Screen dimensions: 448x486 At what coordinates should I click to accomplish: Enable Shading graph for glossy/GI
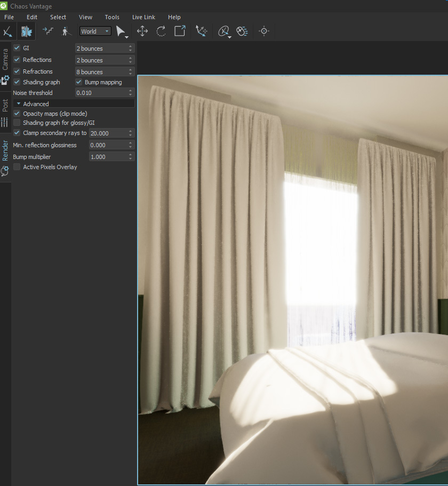click(17, 123)
